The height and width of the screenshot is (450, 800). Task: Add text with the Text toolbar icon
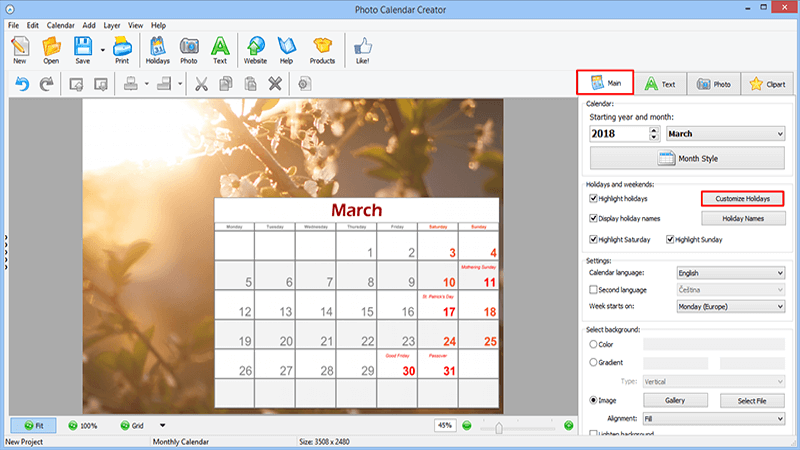point(220,50)
